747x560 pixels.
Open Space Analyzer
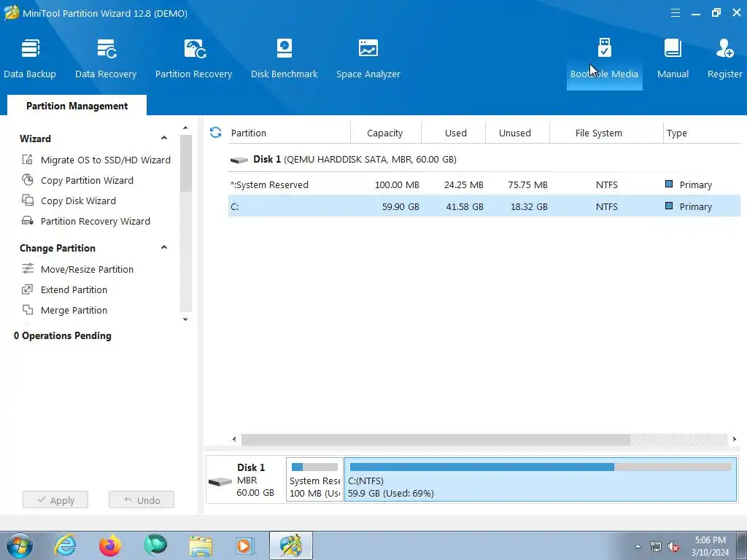point(368,59)
